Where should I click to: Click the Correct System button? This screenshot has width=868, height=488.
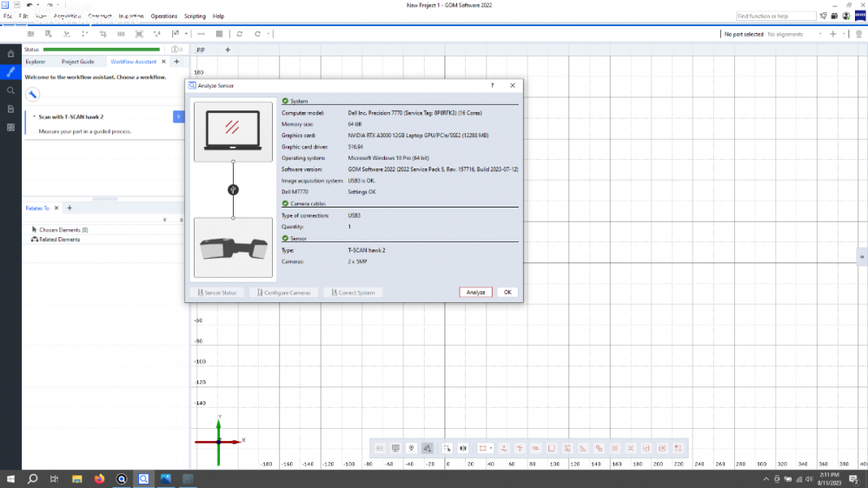353,293
